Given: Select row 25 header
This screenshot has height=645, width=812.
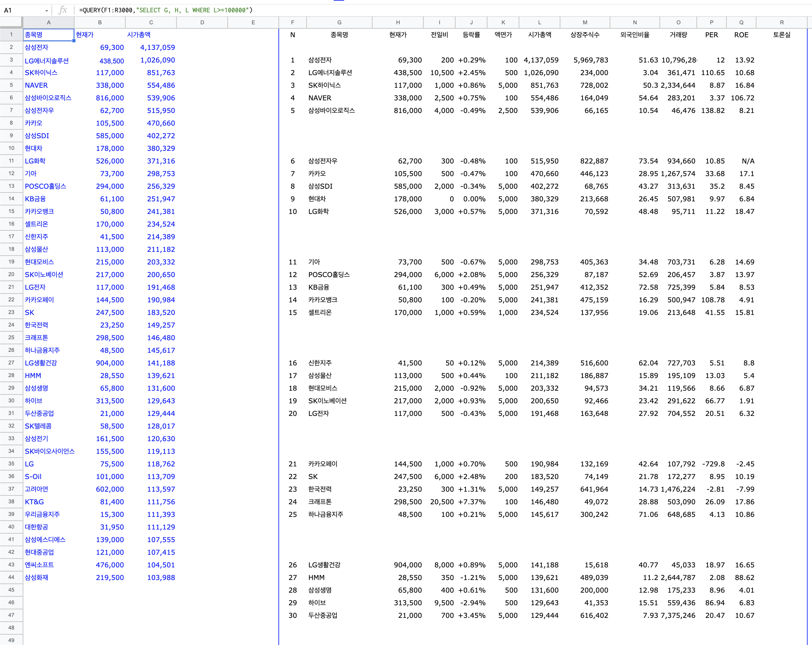Looking at the screenshot, I should point(11,337).
